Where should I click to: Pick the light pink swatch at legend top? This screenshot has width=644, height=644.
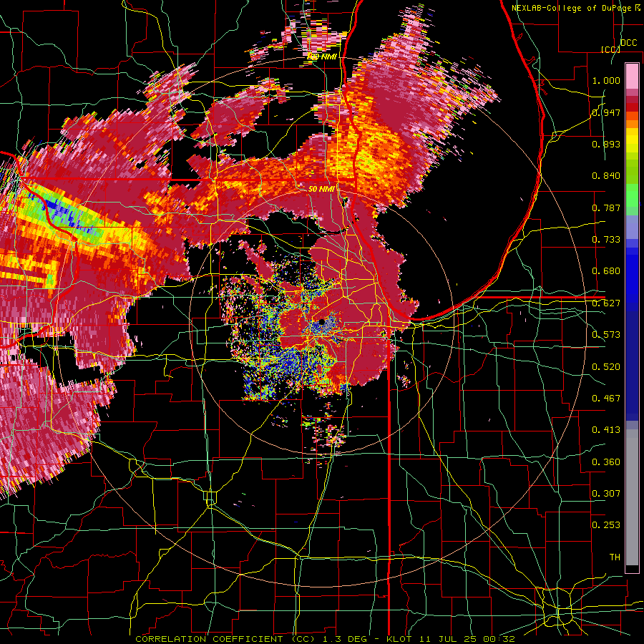(x=632, y=76)
